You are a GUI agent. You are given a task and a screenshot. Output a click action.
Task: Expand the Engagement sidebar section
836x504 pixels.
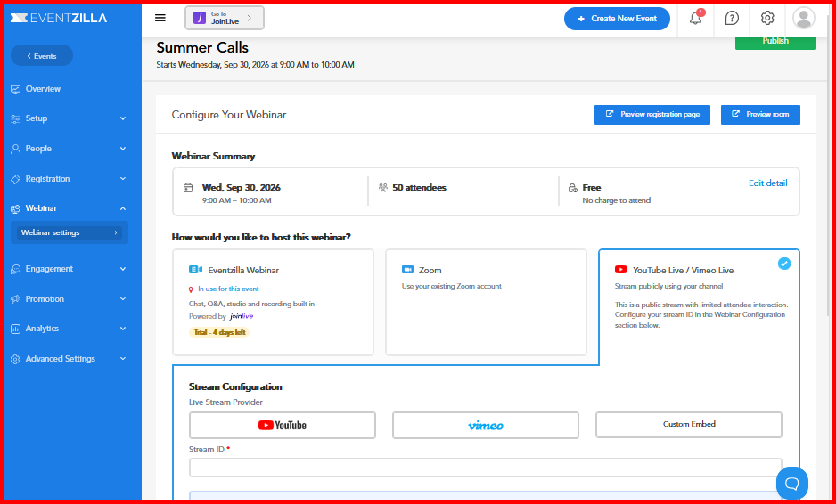(x=70, y=269)
